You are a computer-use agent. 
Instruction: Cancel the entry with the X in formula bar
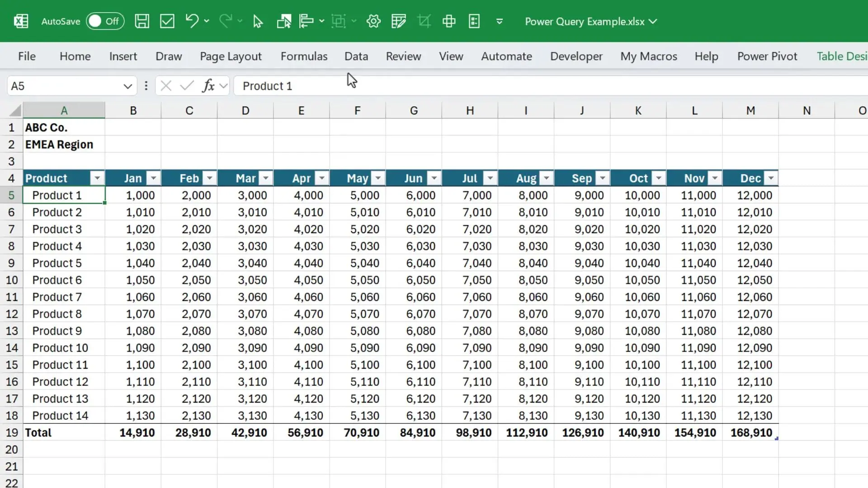click(166, 85)
